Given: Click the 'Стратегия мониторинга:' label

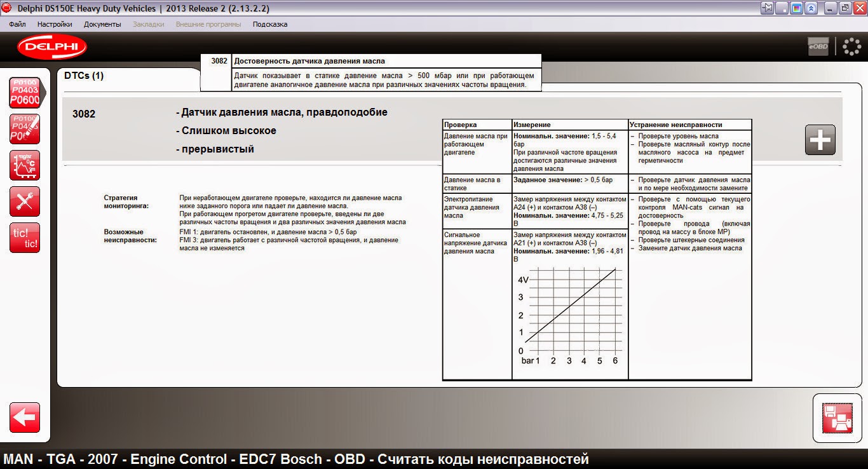Looking at the screenshot, I should 126,201.
